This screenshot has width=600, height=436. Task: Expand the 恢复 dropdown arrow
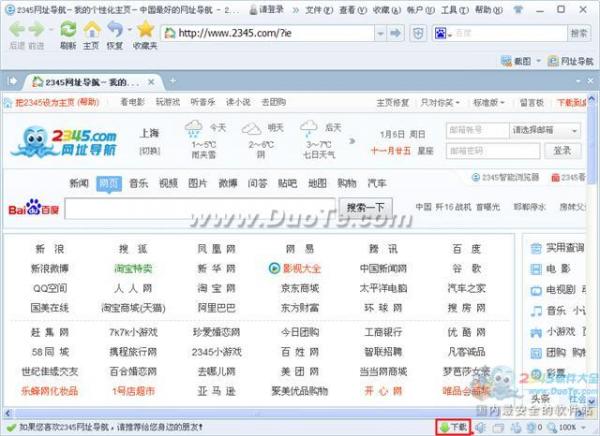point(129,29)
